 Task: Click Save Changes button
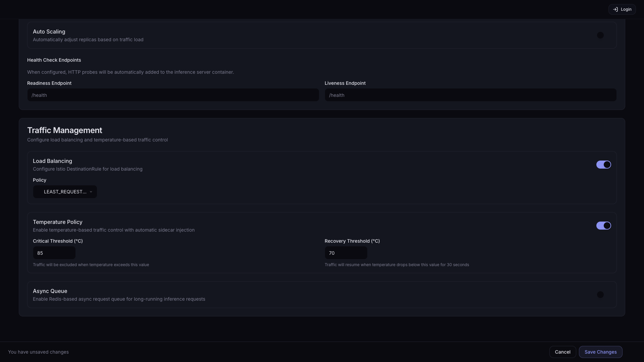click(600, 352)
